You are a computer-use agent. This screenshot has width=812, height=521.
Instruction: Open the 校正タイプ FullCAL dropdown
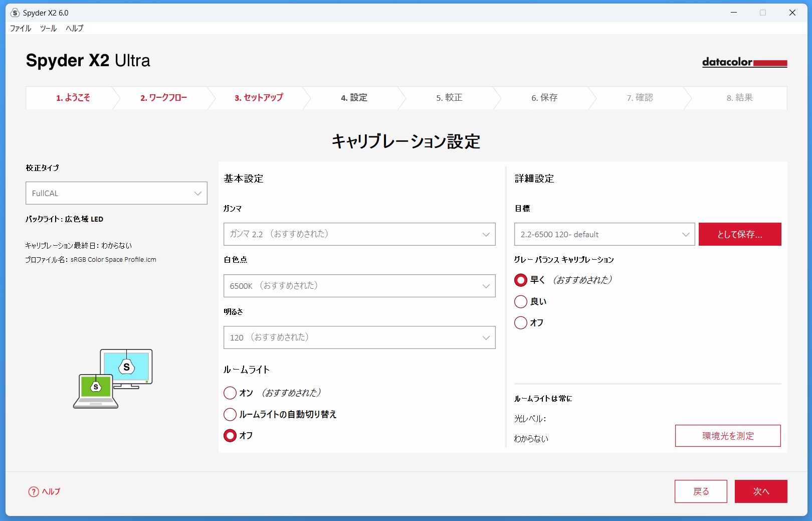coord(116,193)
